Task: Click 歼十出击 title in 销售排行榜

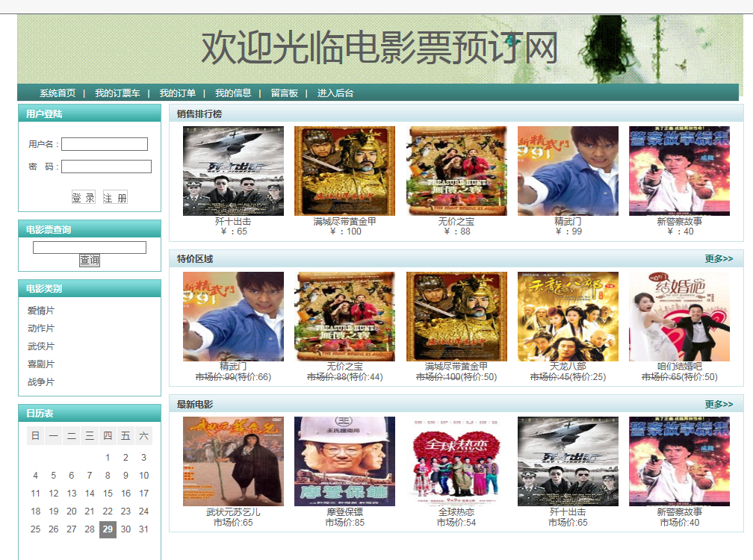Action: pyautogui.click(x=233, y=221)
